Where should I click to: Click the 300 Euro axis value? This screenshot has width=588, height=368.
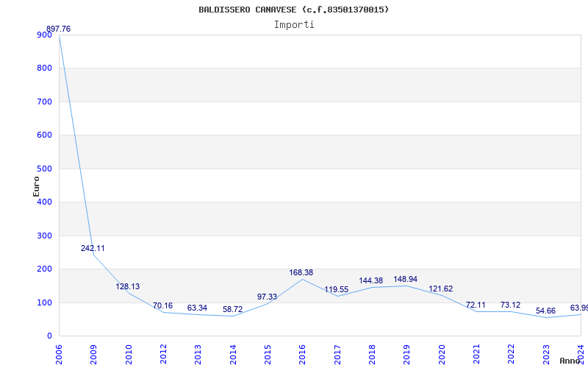tap(44, 236)
